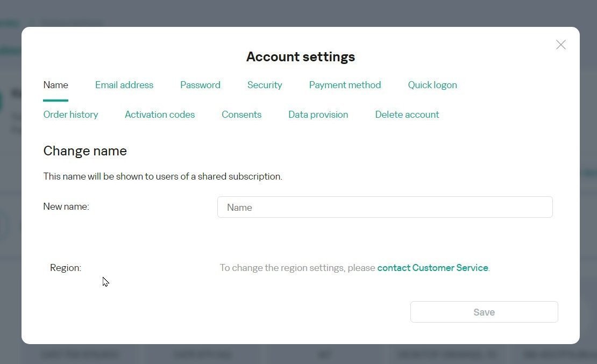Switch to the Consents tab
The image size is (597, 364).
pyautogui.click(x=241, y=115)
